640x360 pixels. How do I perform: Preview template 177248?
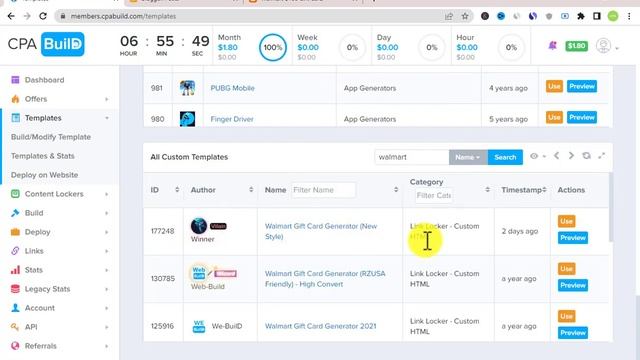click(573, 238)
